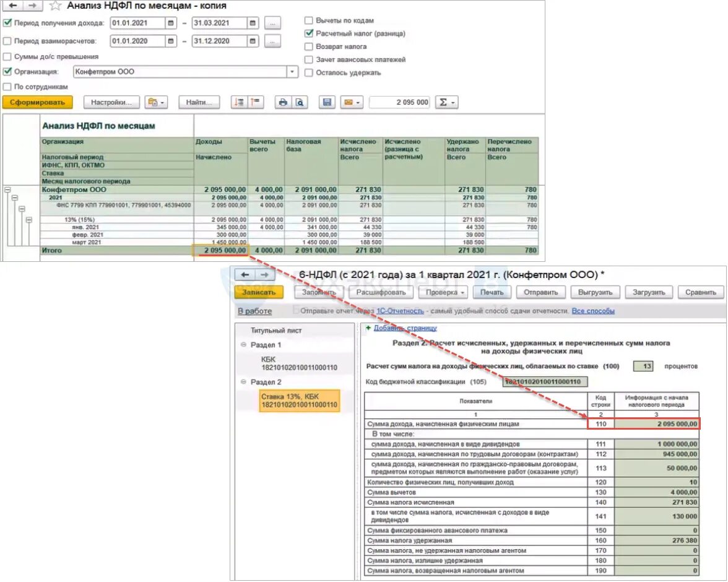
Task: Open calendar for end date 31.03.2021
Action: pos(252,23)
